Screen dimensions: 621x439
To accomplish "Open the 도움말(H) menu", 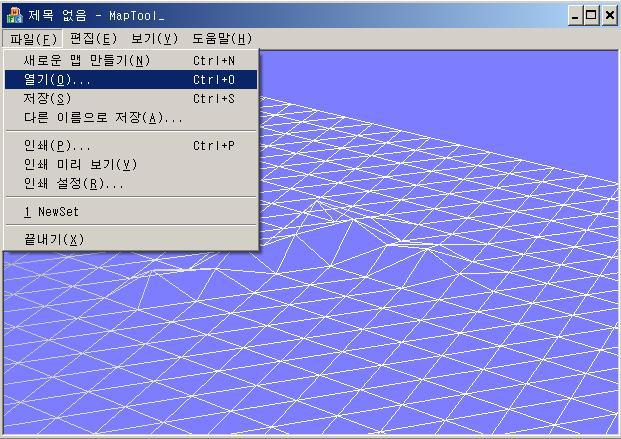I will pyautogui.click(x=222, y=39).
